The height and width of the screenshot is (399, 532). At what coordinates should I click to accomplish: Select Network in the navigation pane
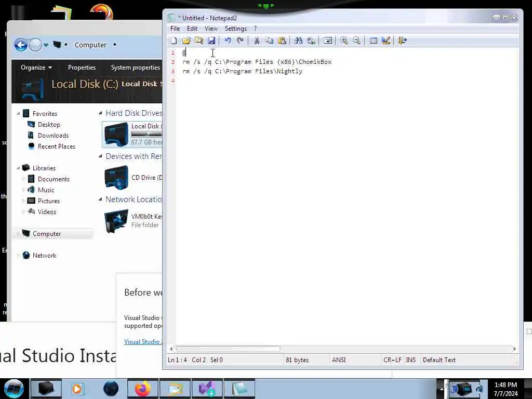[x=44, y=256]
